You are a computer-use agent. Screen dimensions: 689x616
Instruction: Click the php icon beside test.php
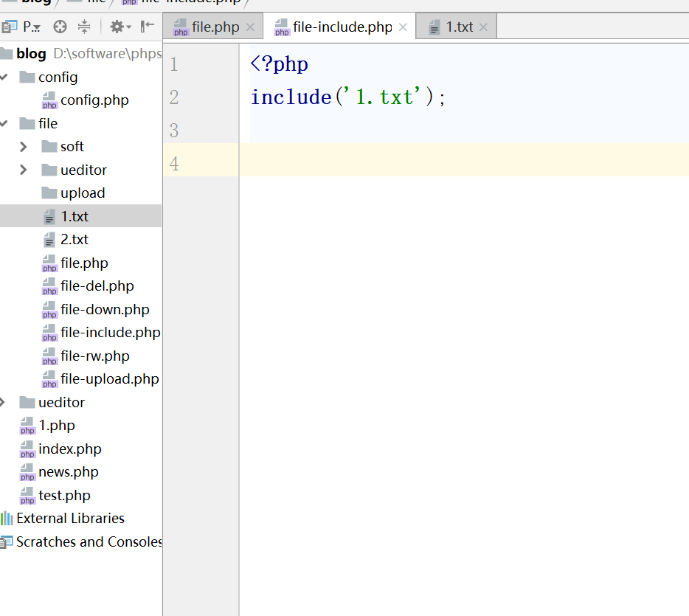click(27, 496)
